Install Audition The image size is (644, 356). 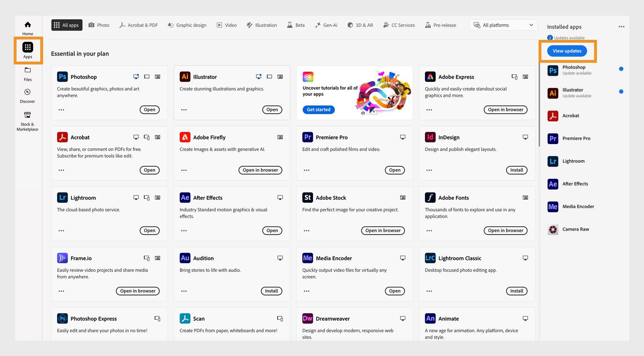click(x=271, y=291)
